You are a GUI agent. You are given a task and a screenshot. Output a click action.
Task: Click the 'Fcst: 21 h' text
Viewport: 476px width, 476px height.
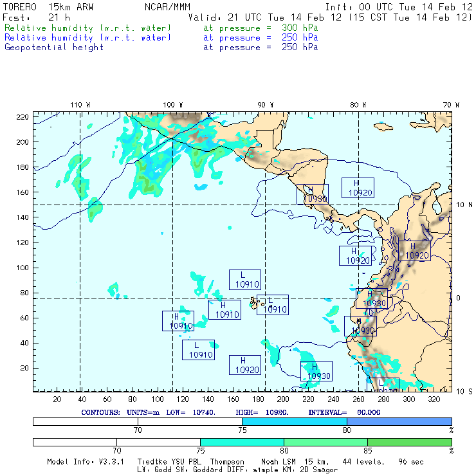pos(36,17)
